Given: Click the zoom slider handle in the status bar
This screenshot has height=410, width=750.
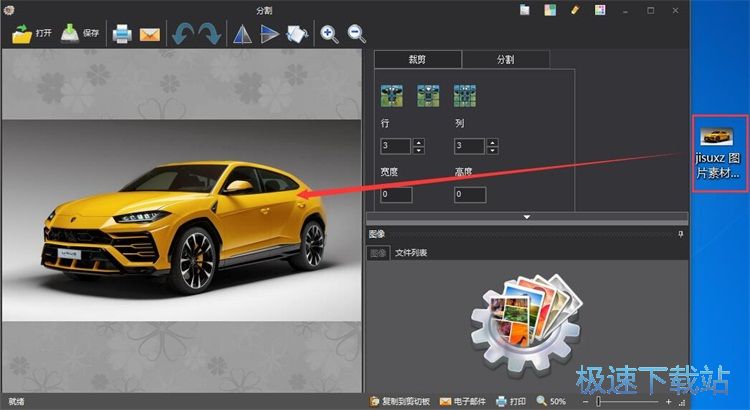Looking at the screenshot, I should click(x=598, y=401).
